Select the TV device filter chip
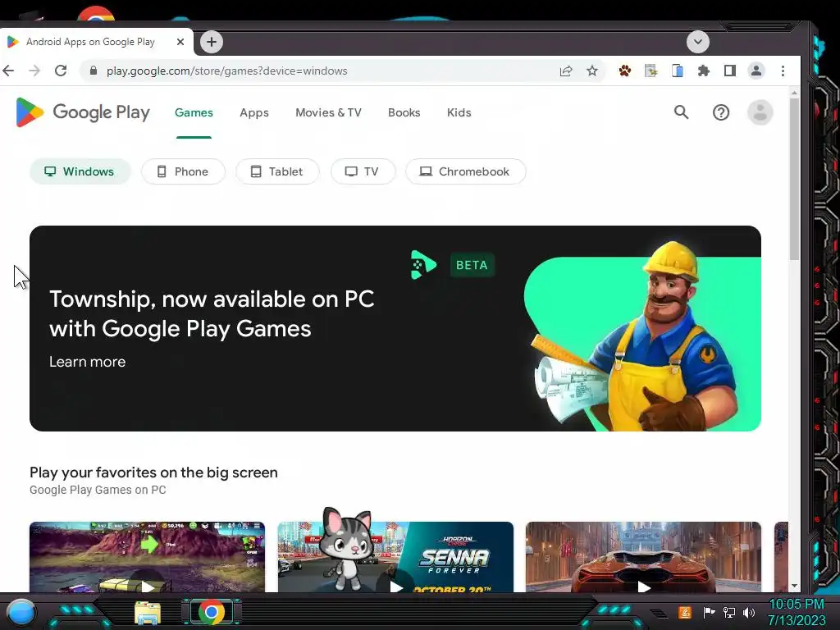 (363, 171)
